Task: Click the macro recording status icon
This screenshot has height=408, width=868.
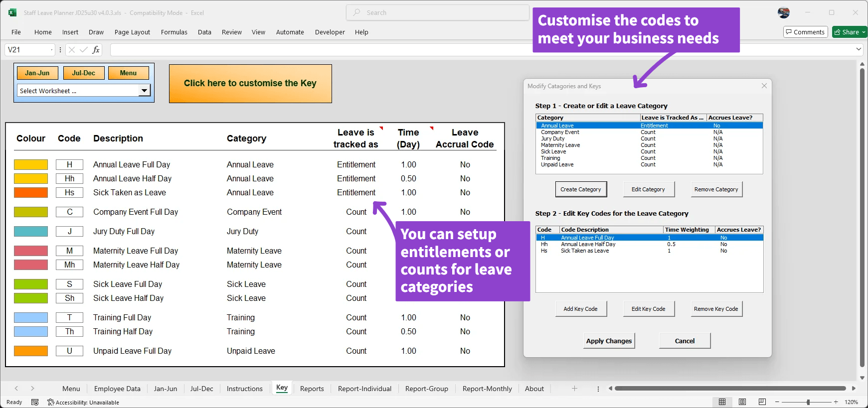Action: coord(35,402)
